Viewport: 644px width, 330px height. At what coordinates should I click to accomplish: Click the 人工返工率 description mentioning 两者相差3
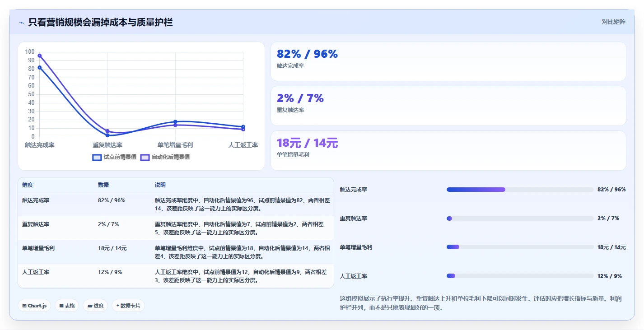tap(242, 276)
